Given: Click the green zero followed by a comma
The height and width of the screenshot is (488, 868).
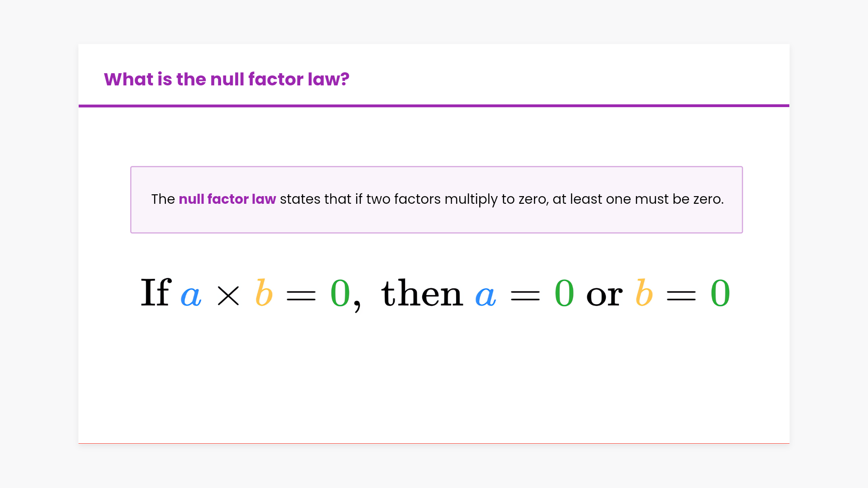Looking at the screenshot, I should pos(340,293).
